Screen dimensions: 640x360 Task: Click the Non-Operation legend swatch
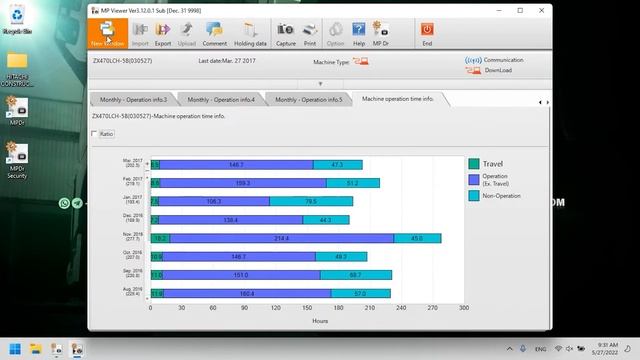tap(474, 196)
